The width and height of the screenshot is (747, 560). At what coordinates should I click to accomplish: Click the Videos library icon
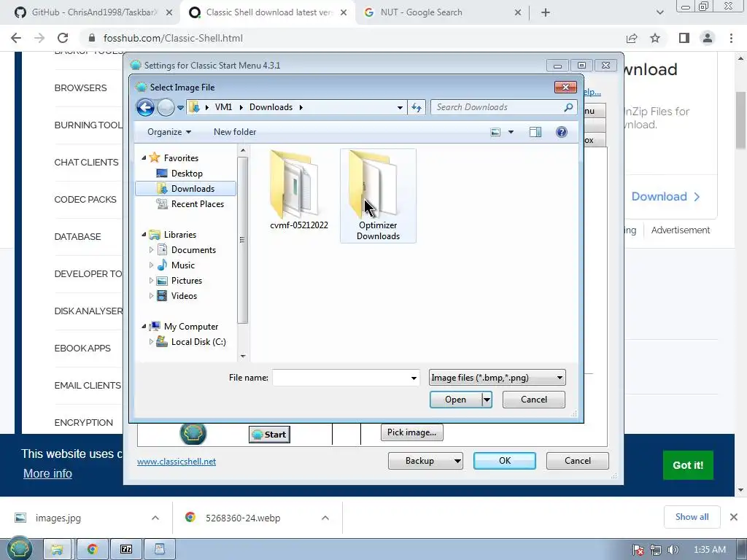coord(162,296)
